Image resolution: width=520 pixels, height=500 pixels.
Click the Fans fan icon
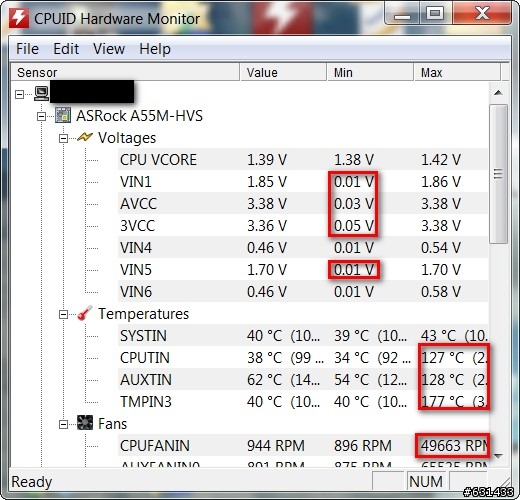85,423
